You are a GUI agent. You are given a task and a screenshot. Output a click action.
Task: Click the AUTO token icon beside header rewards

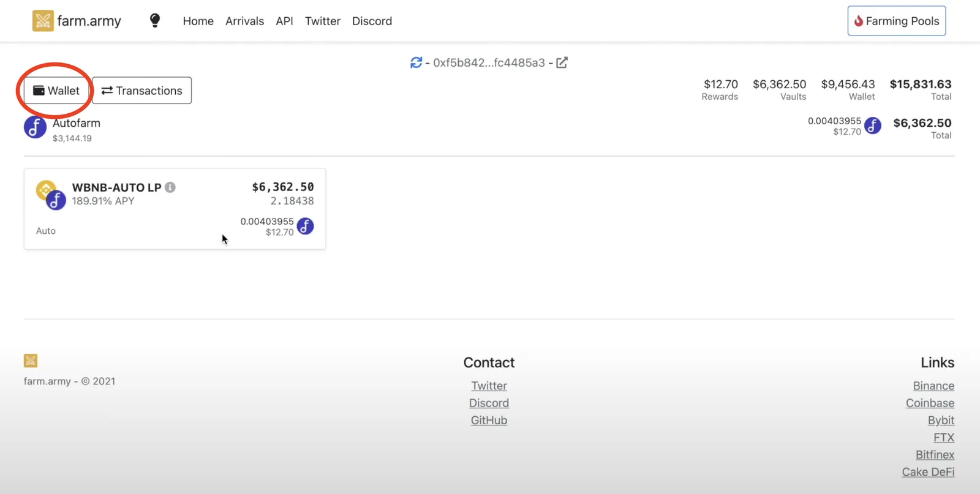pos(873,125)
